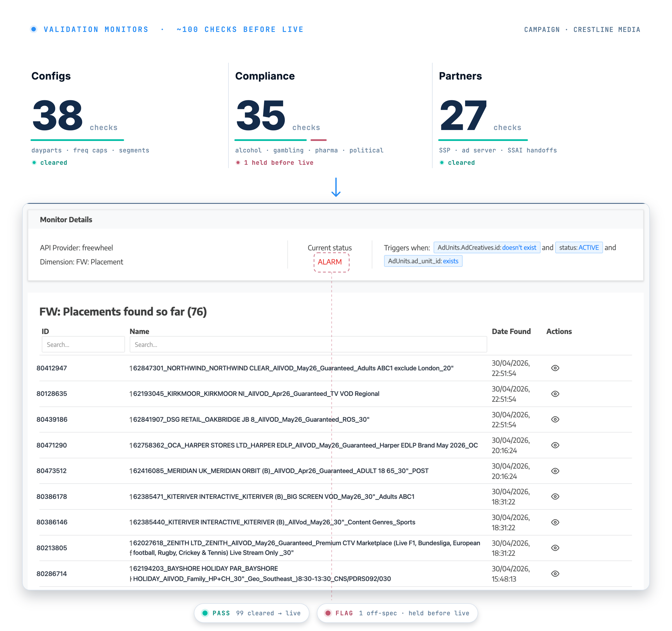Click ID cell 80439186
This screenshot has width=672, height=631.
(52, 419)
